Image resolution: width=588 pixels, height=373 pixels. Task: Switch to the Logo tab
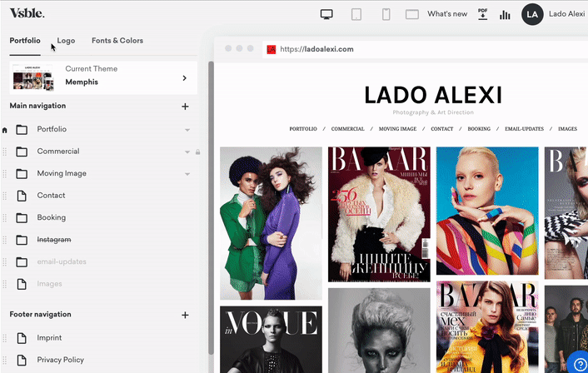pyautogui.click(x=66, y=40)
